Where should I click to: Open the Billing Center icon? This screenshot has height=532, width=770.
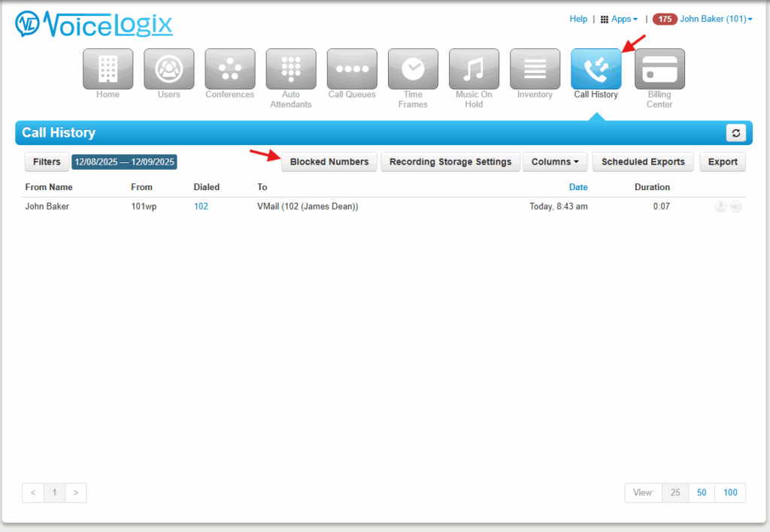(x=659, y=68)
